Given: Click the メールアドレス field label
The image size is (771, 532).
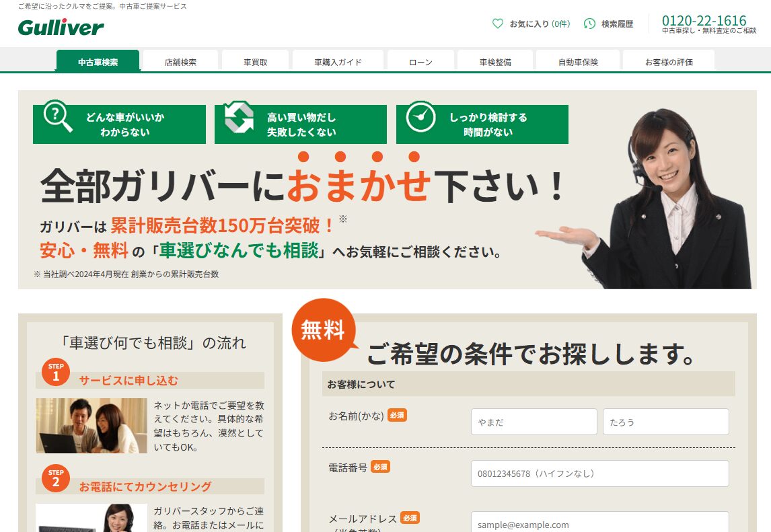Looking at the screenshot, I should 363,519.
